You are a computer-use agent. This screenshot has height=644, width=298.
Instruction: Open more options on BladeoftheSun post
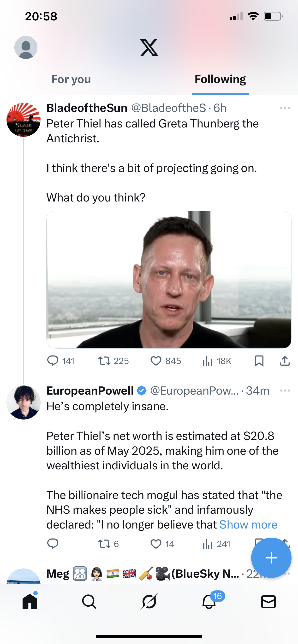point(285,108)
